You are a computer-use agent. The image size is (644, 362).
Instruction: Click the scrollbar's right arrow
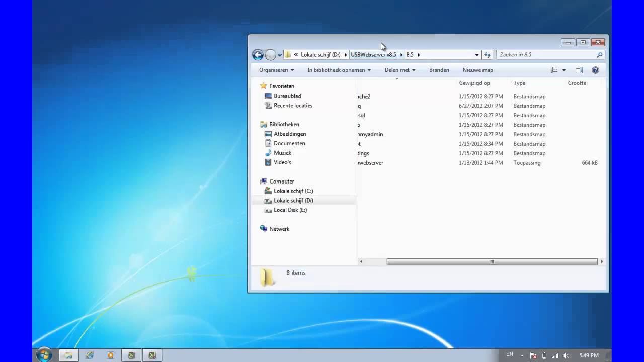[602, 262]
